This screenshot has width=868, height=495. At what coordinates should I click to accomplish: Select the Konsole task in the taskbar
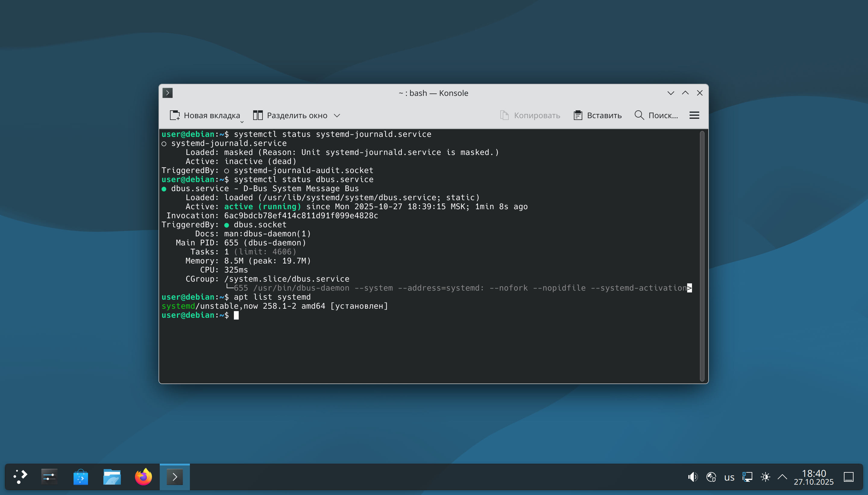(x=175, y=477)
